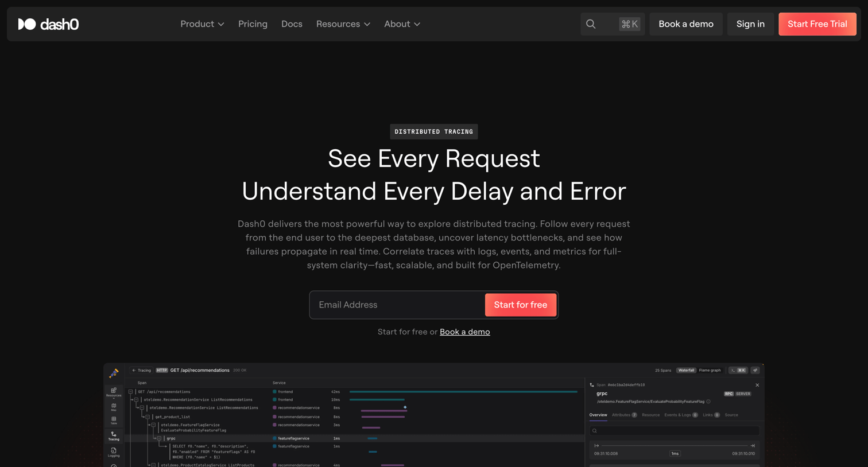Click the 09:31:10.008 start timestamp
This screenshot has width=868, height=467.
pos(606,454)
